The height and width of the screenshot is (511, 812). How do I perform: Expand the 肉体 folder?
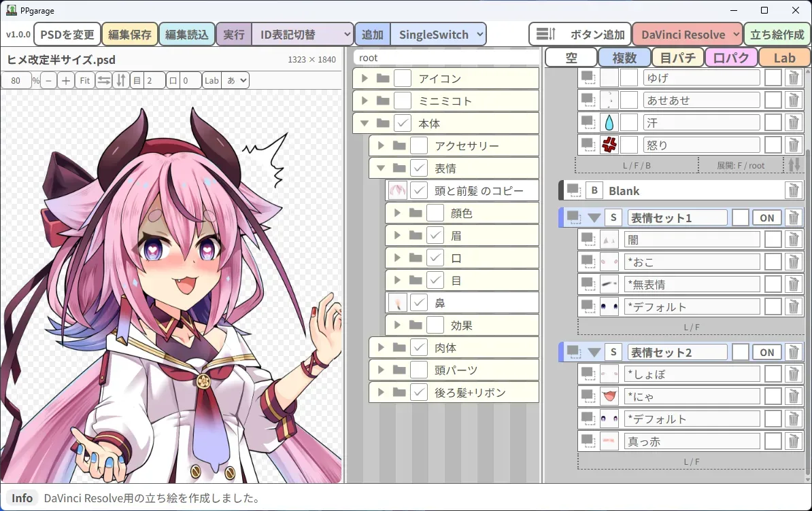point(381,347)
